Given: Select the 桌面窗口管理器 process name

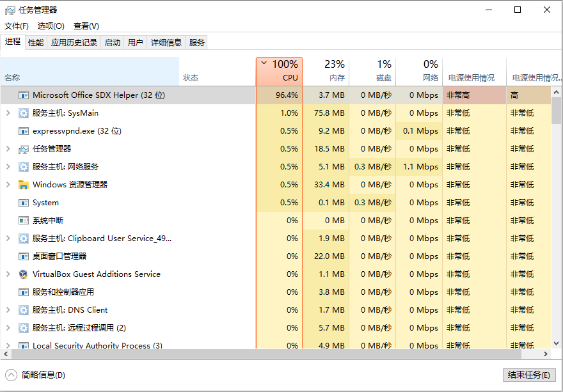Looking at the screenshot, I should 59,256.
